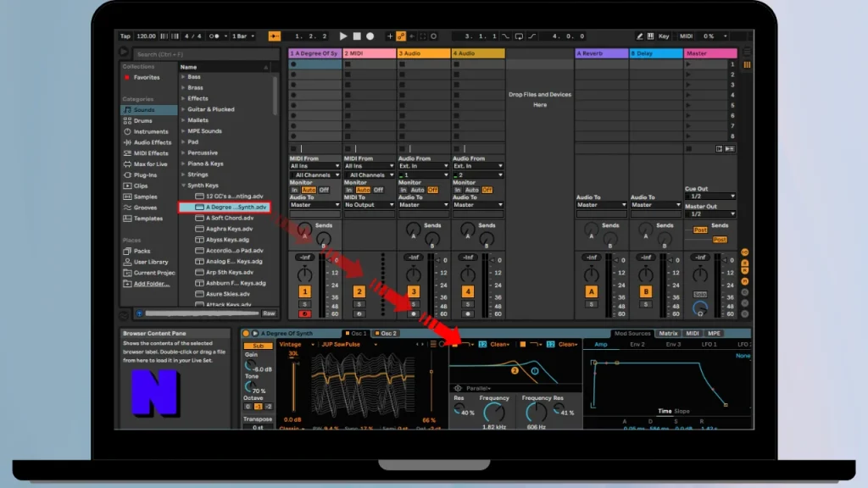Screen dimensions: 868x488
Task: Click the Session Record circle icon
Action: (x=434, y=36)
